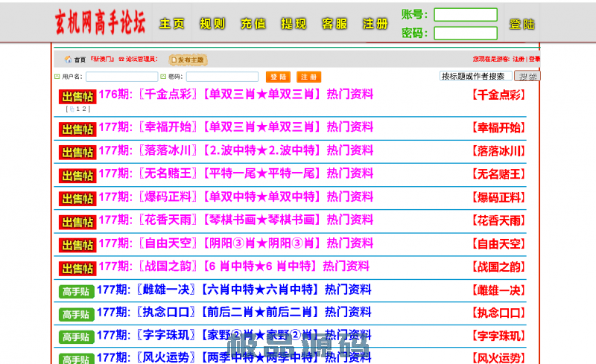This screenshot has height=364, width=596.
Task: Open thread 177期 雌雄一决 六肖中特
Action: click(x=234, y=290)
